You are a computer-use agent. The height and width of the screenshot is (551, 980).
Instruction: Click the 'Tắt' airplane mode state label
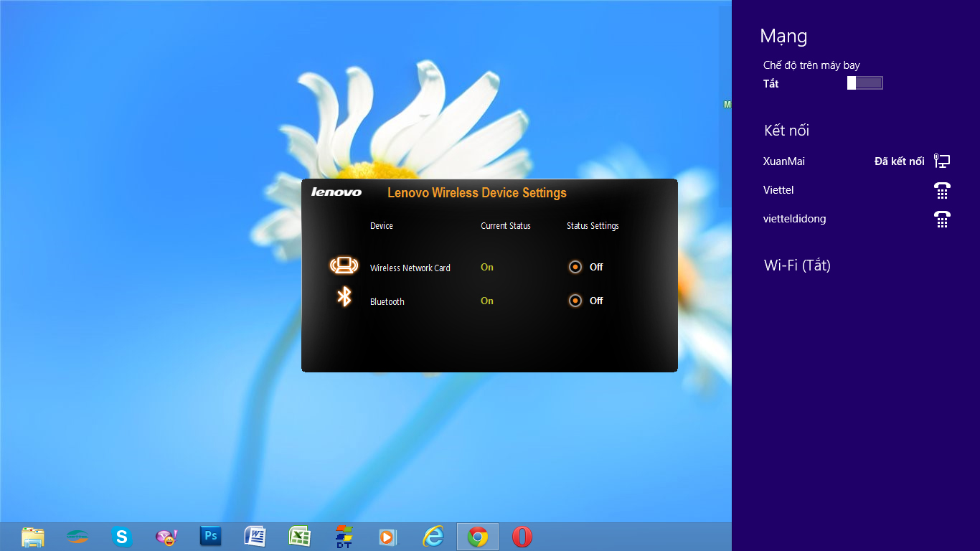tap(771, 83)
